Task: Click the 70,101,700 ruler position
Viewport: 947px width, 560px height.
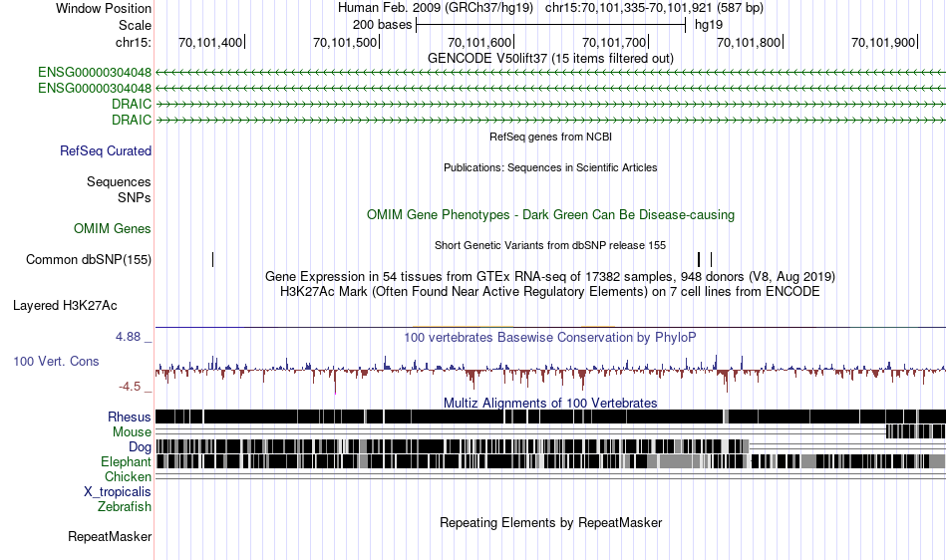Action: tap(614, 42)
